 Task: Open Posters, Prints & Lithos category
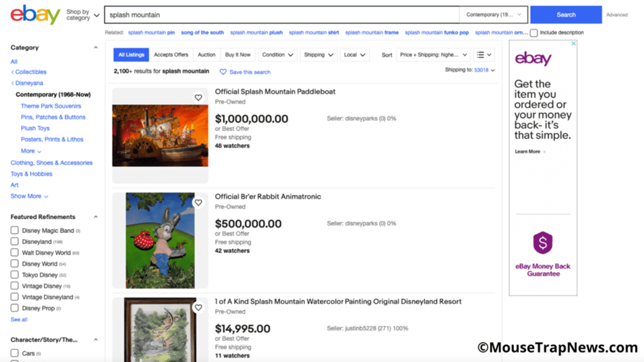52,139
